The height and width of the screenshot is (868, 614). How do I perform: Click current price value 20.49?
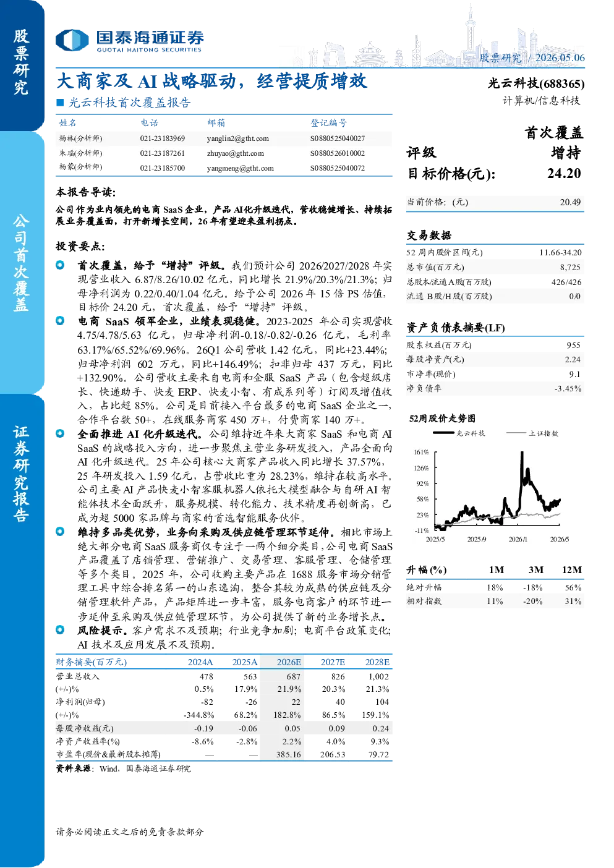571,202
